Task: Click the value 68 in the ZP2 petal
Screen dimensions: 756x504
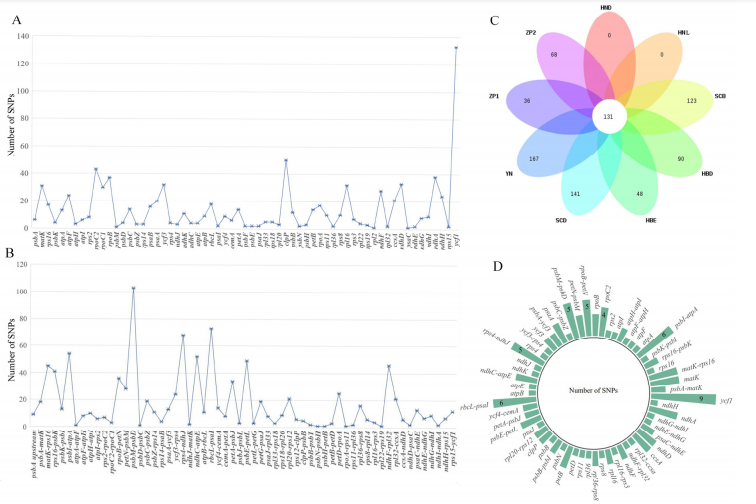Action: 554,54
